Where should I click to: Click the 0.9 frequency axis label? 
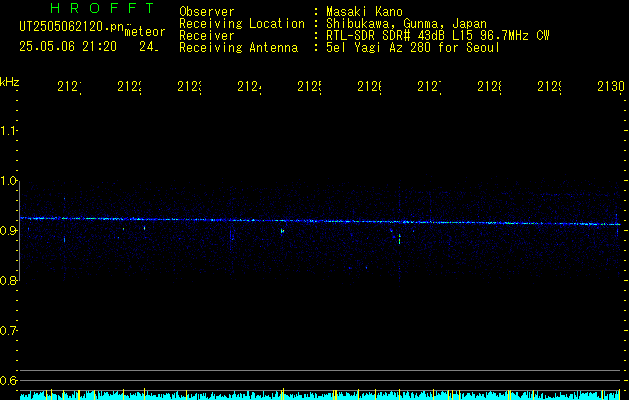(x=8, y=230)
